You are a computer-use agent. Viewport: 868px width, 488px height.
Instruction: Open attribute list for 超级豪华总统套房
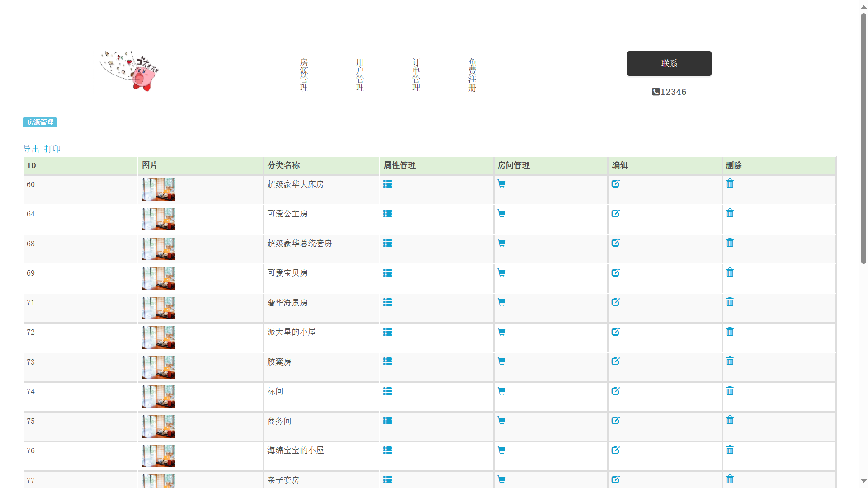pos(387,243)
